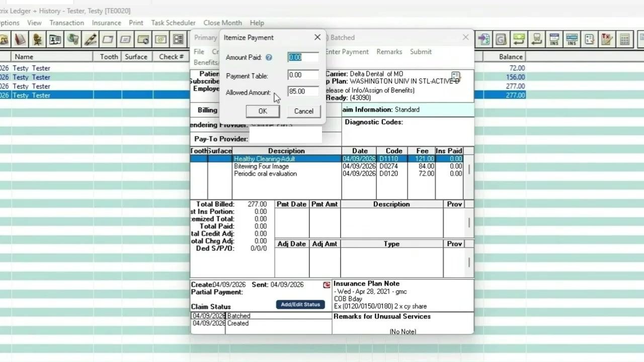Click the list view toolbar icon
The height and width of the screenshot is (362, 644).
[178, 39]
